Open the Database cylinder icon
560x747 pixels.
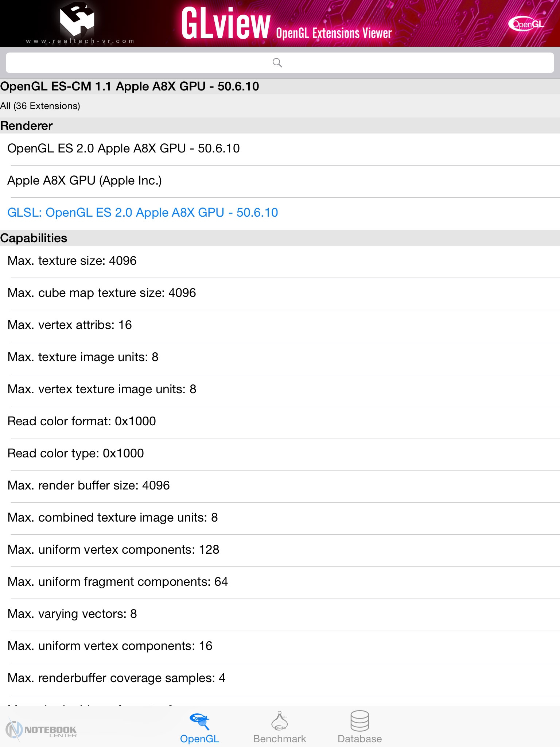tap(359, 721)
